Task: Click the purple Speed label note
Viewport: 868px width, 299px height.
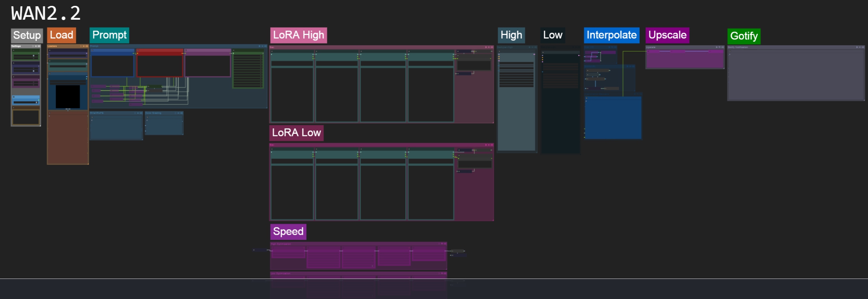Action: click(288, 231)
